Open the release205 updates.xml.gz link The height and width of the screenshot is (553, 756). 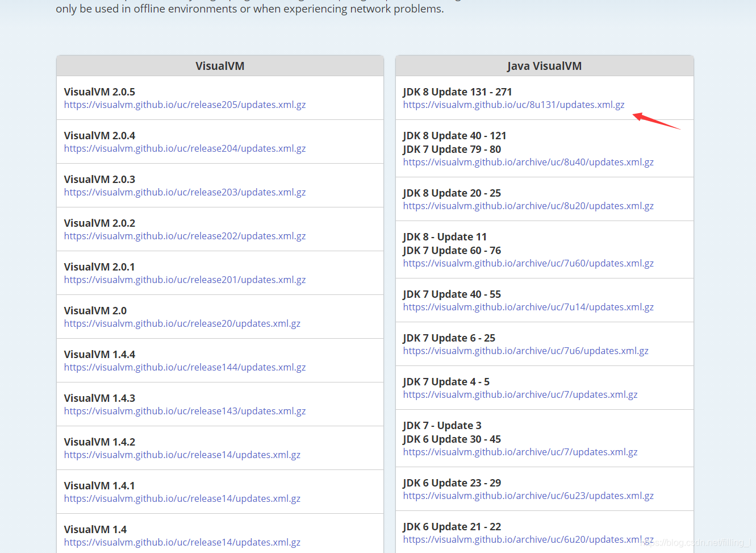coord(185,105)
